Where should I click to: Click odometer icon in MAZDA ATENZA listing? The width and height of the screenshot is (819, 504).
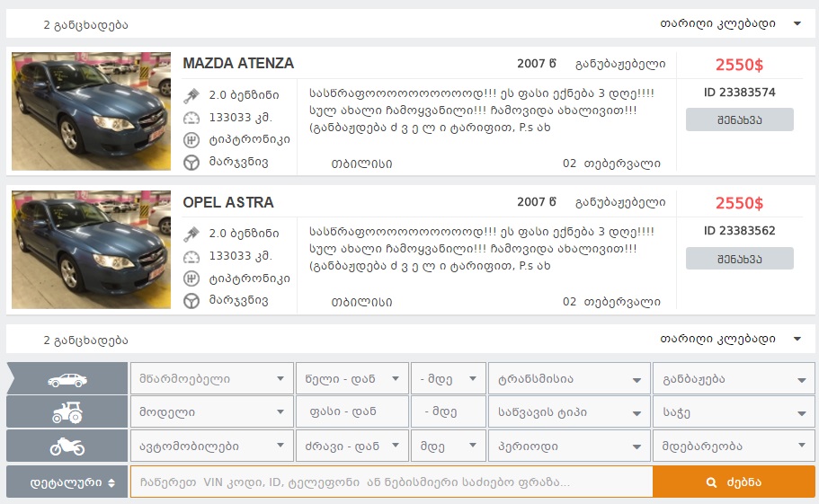tap(191, 119)
